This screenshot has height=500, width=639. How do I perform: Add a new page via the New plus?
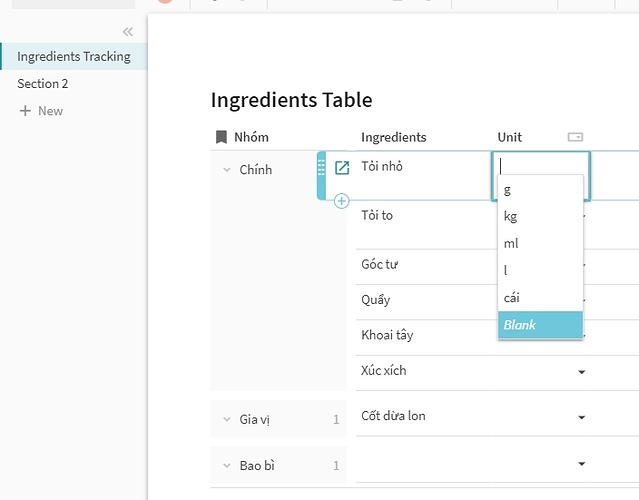(41, 111)
